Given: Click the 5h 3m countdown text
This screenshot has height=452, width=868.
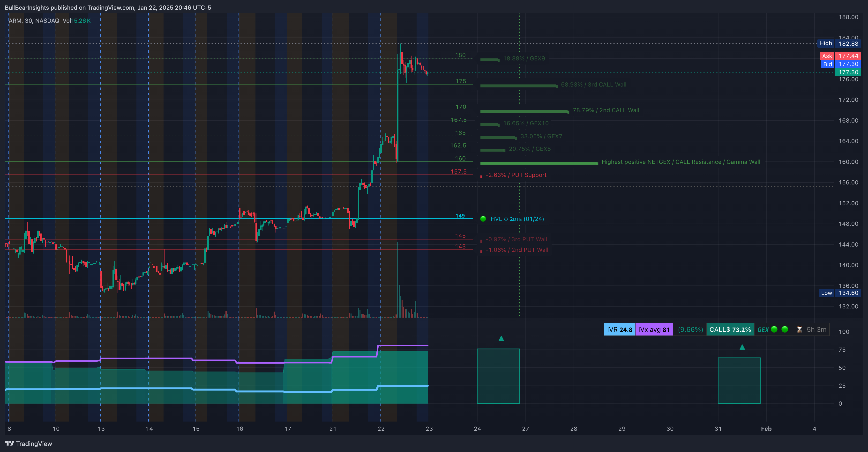Looking at the screenshot, I should point(816,329).
